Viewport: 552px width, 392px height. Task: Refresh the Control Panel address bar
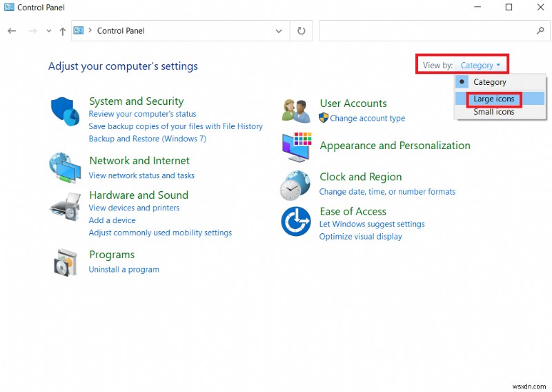pos(301,31)
